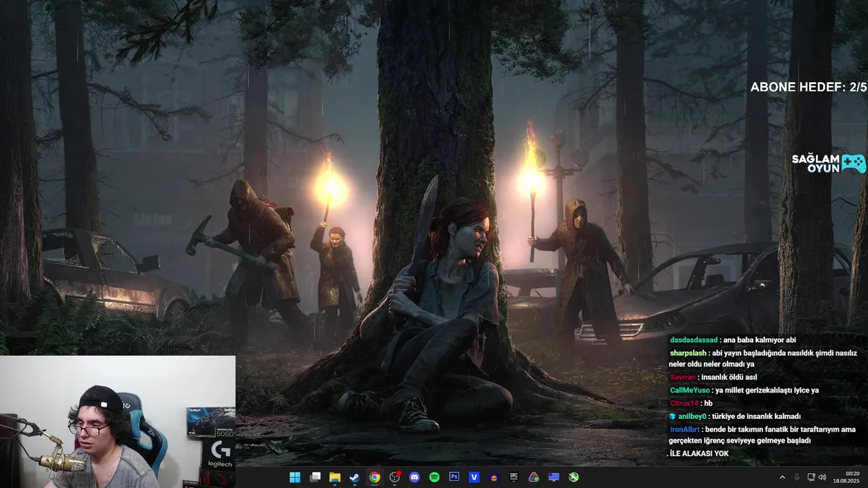Click the ABONE HEDEF: 2/5 overlay text
The height and width of the screenshot is (488, 868).
[x=808, y=87]
